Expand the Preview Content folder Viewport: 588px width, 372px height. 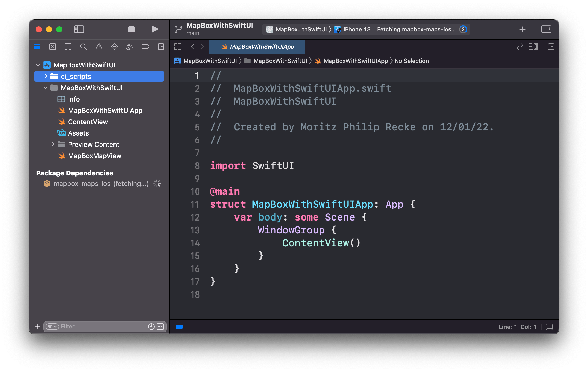tap(53, 144)
